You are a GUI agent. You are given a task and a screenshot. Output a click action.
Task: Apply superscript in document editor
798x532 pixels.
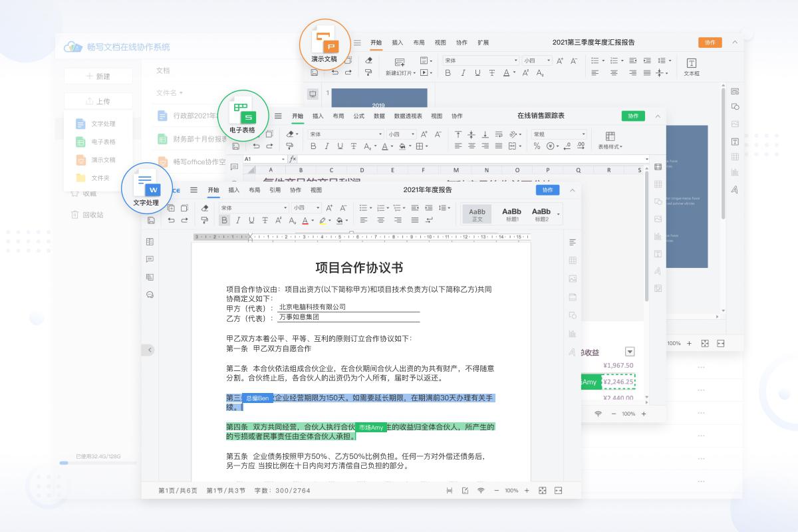point(278,220)
